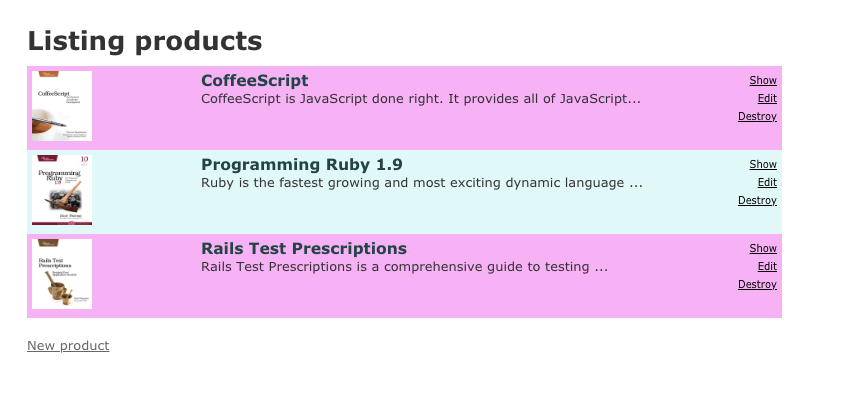Edit the Rails Test Prescriptions product
The image size is (862, 398).
(x=767, y=266)
